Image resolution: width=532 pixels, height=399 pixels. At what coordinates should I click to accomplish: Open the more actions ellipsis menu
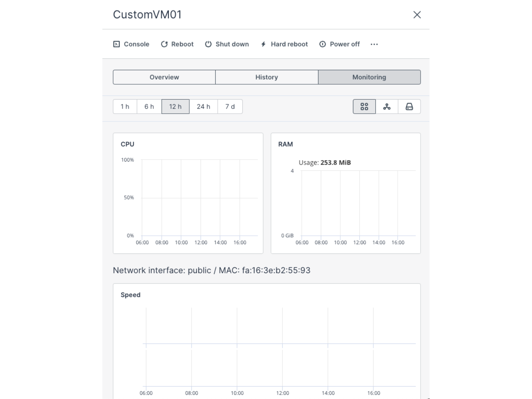(x=374, y=44)
